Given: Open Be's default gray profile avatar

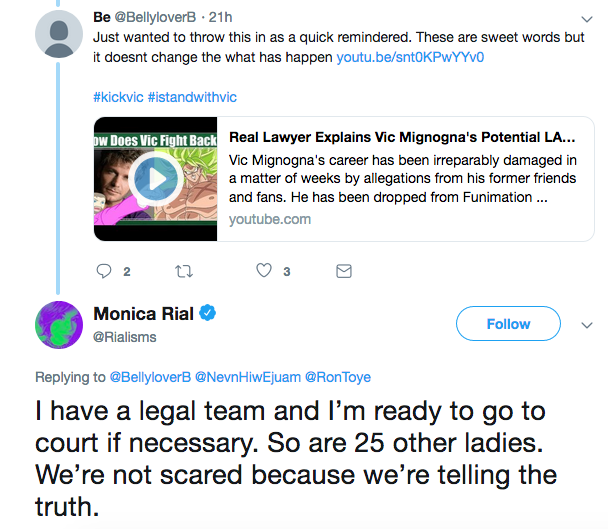Looking at the screenshot, I should 59,34.
